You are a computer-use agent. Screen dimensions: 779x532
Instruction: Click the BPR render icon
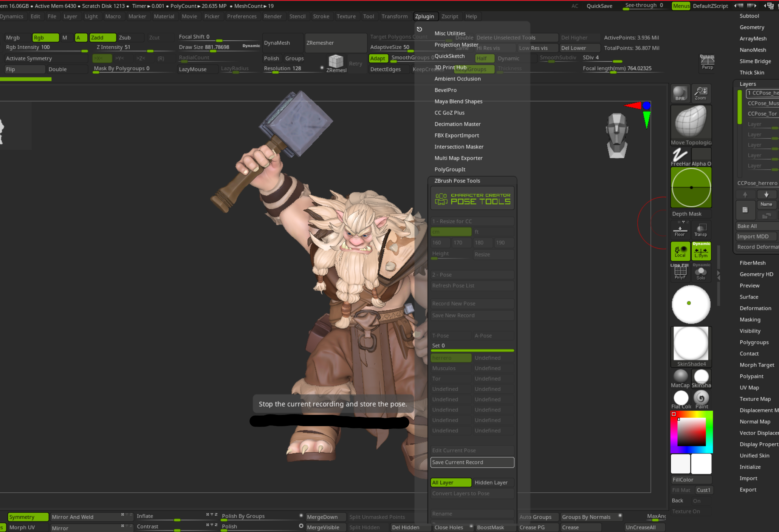point(680,93)
